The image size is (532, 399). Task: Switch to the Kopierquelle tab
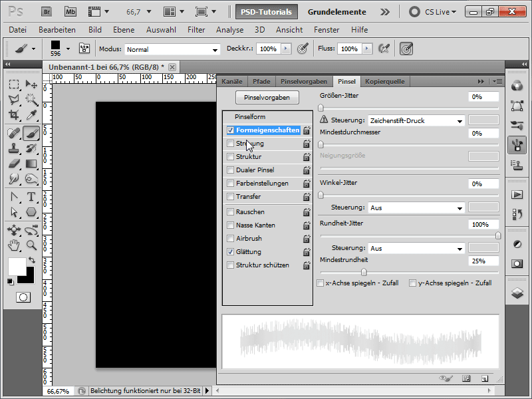tap(385, 81)
